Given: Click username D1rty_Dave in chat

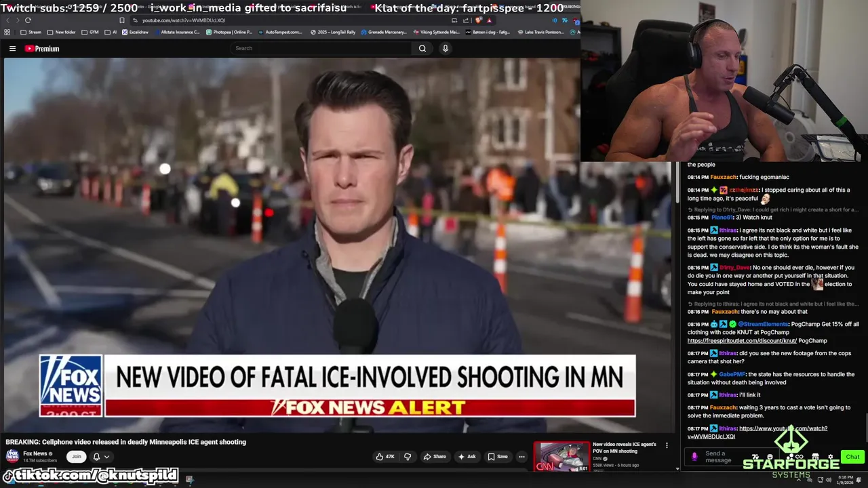Looking at the screenshot, I should 734,268.
